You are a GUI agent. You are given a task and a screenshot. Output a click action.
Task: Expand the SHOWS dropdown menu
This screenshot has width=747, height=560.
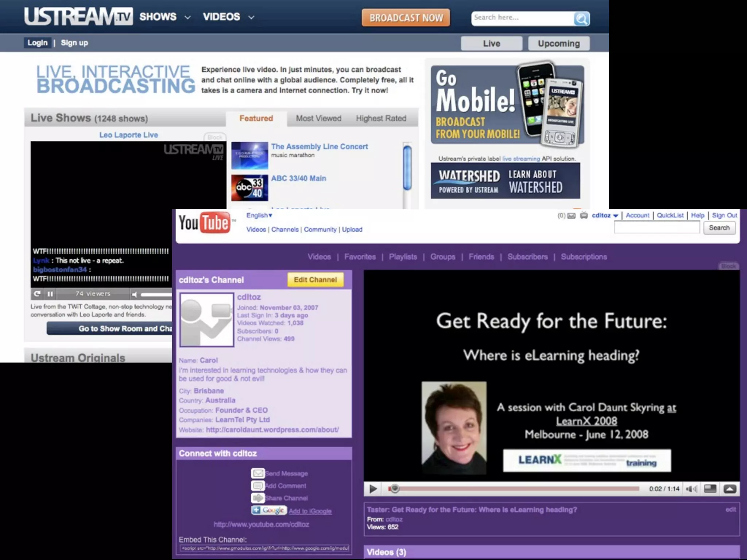[187, 17]
